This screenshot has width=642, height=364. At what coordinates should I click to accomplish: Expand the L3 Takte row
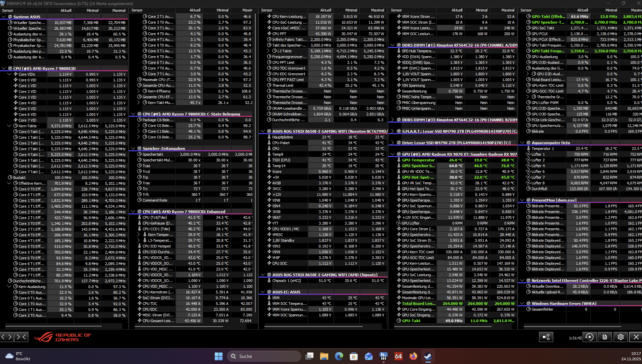pyautogui.click(x=268, y=51)
